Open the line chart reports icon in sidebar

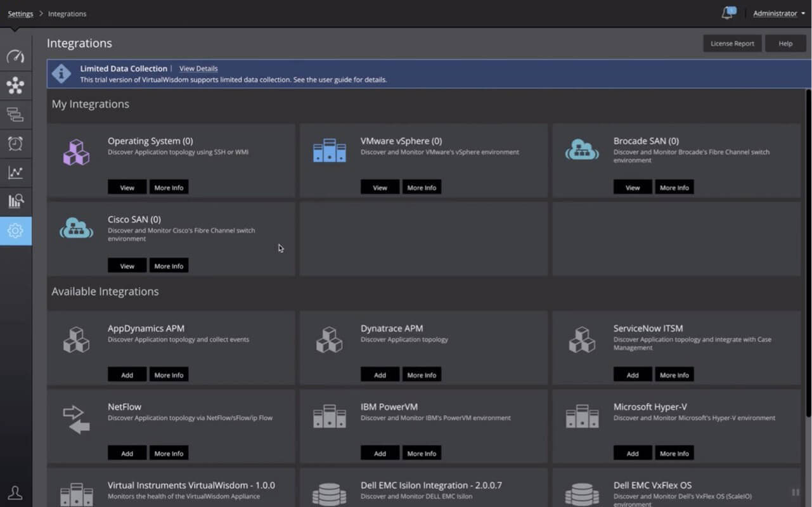point(15,172)
